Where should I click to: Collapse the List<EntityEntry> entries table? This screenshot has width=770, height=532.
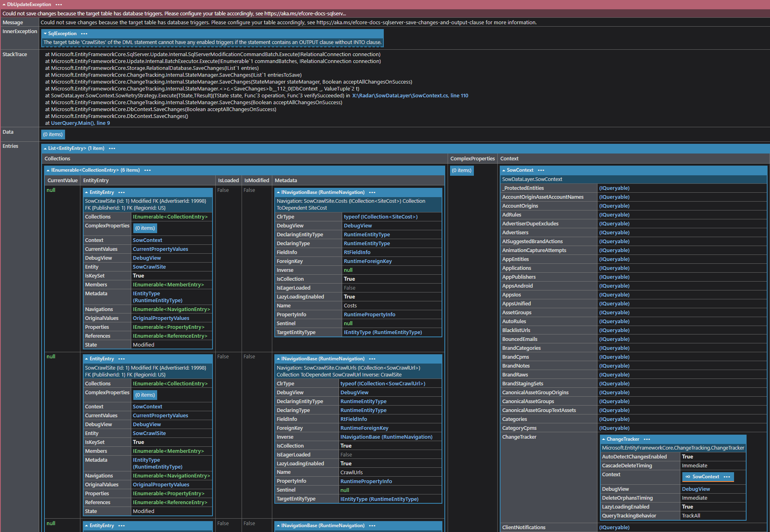click(45, 148)
